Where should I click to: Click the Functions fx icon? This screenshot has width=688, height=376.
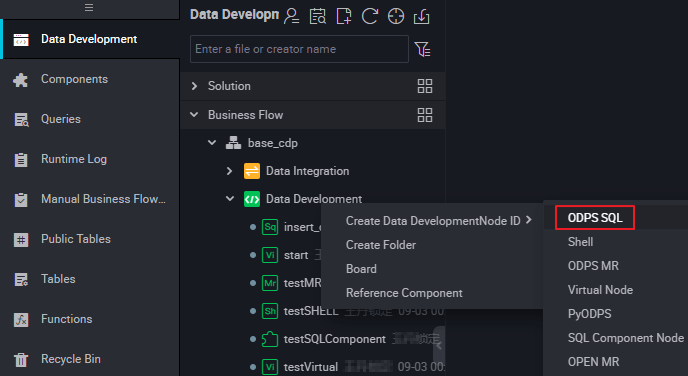pos(21,319)
